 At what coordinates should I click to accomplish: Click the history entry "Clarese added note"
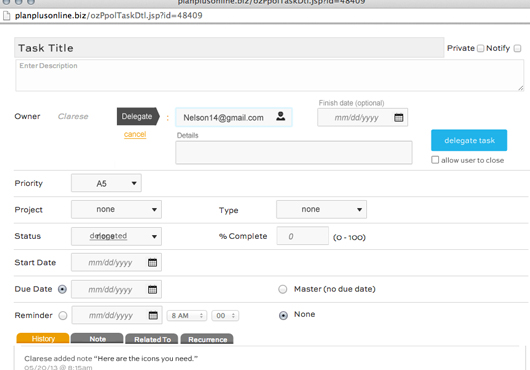(111, 359)
